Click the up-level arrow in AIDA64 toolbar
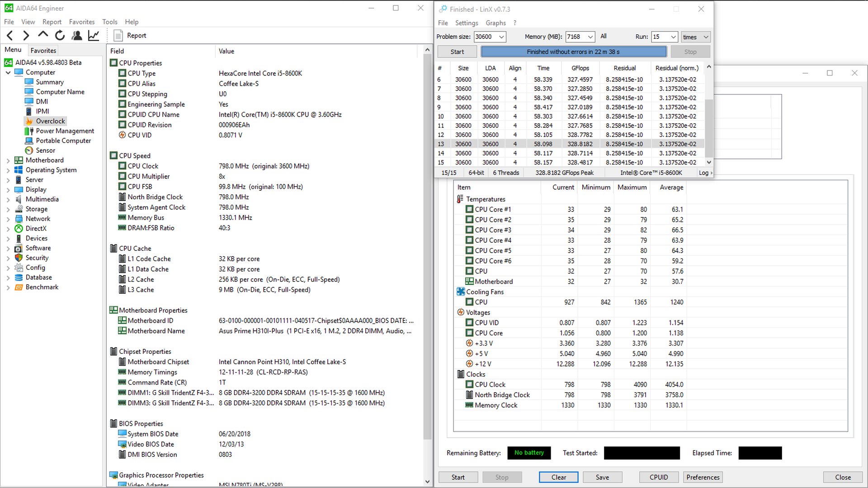 43,34
